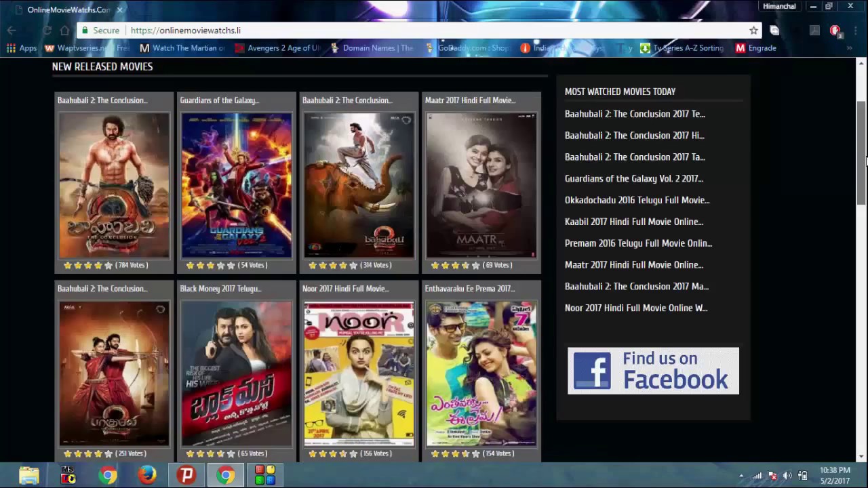Screen dimensions: 868x488
Task: Open the red P application in taskbar
Action: point(186,475)
